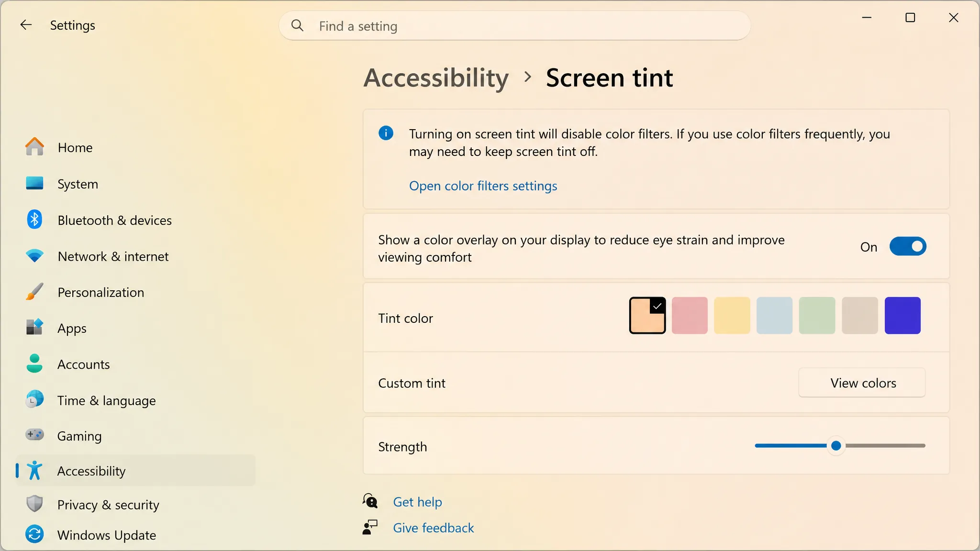Select Gaming in sidebar

point(135,436)
